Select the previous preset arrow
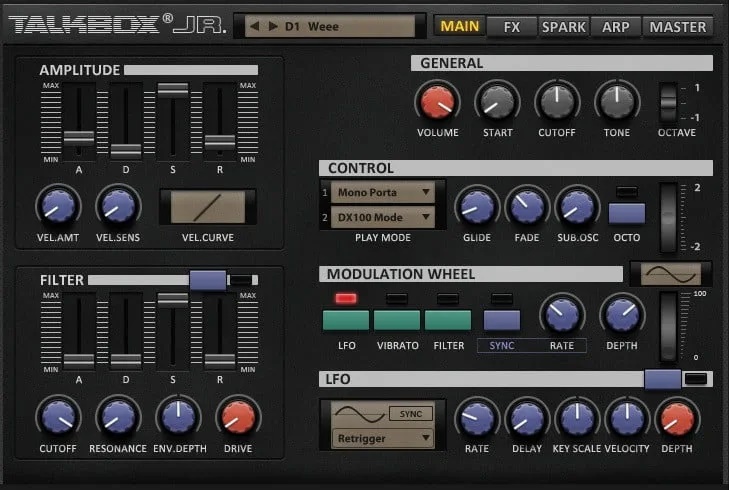This screenshot has width=729, height=490. pos(254,26)
